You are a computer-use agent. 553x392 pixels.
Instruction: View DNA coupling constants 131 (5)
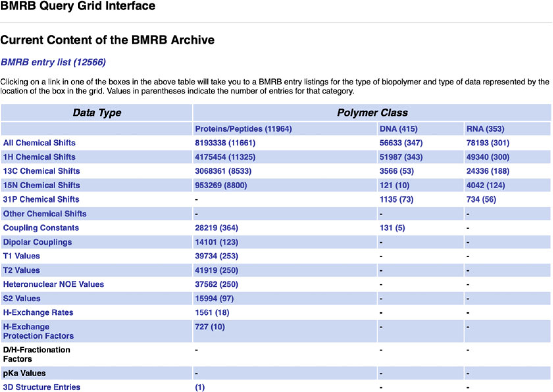click(x=392, y=228)
